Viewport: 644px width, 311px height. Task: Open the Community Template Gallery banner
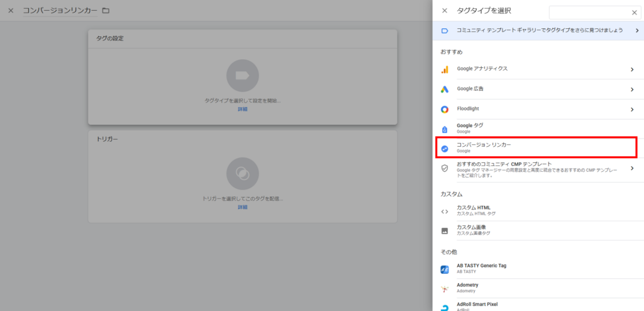click(x=538, y=30)
